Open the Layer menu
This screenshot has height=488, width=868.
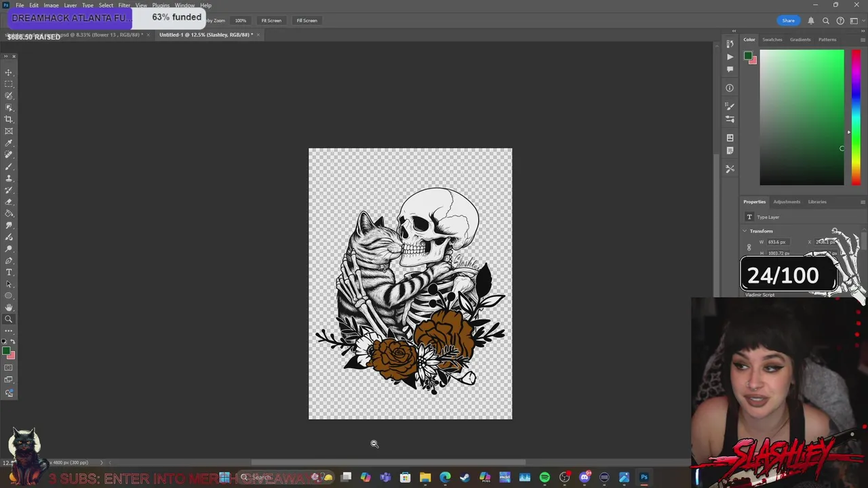[x=71, y=5]
